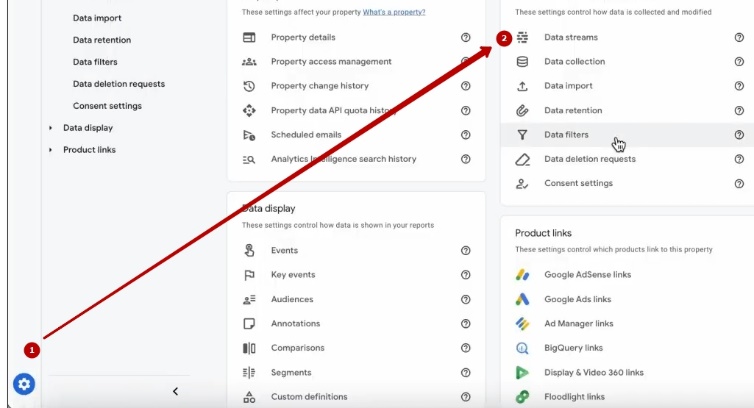Open Consent settings from the sidebar
754x408 pixels.
107,106
